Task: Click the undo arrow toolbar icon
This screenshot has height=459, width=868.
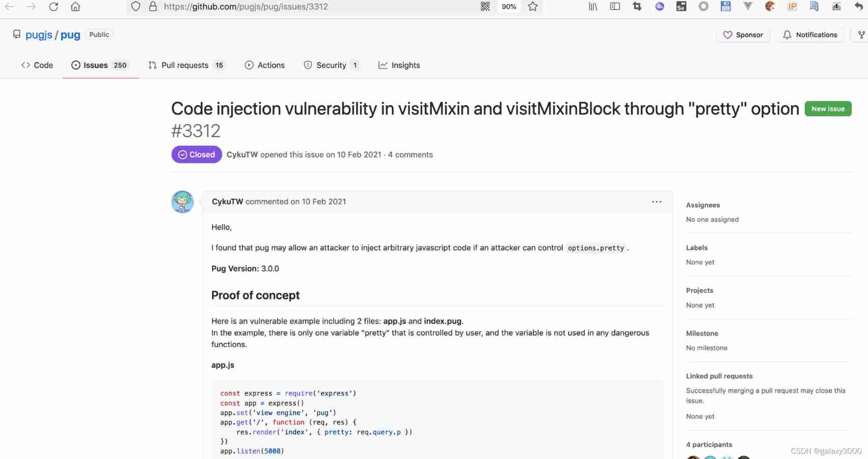Action: pyautogui.click(x=859, y=7)
